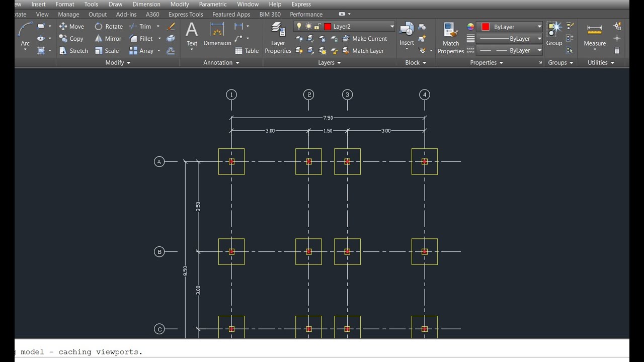Click Make Current layer button
644x362 pixels.
coord(365,39)
